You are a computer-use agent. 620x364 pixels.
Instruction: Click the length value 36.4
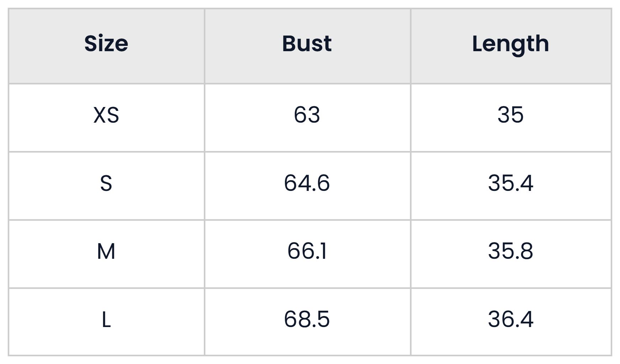click(510, 319)
